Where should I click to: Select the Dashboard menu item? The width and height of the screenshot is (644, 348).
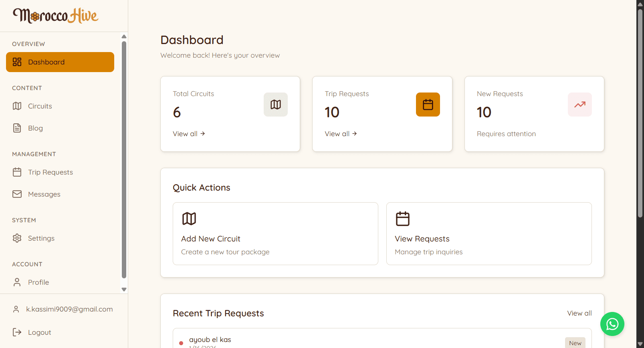(x=60, y=62)
